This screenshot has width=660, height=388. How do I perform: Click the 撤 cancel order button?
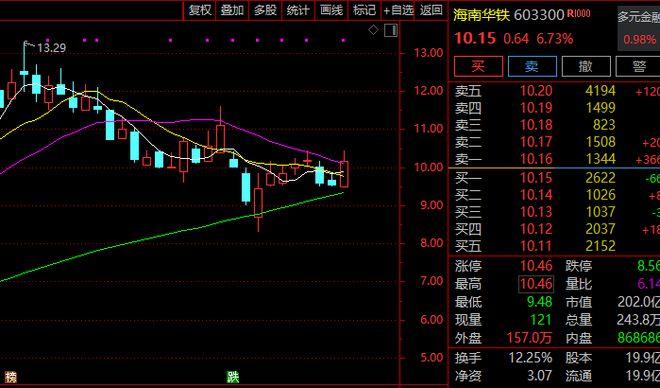click(x=586, y=66)
